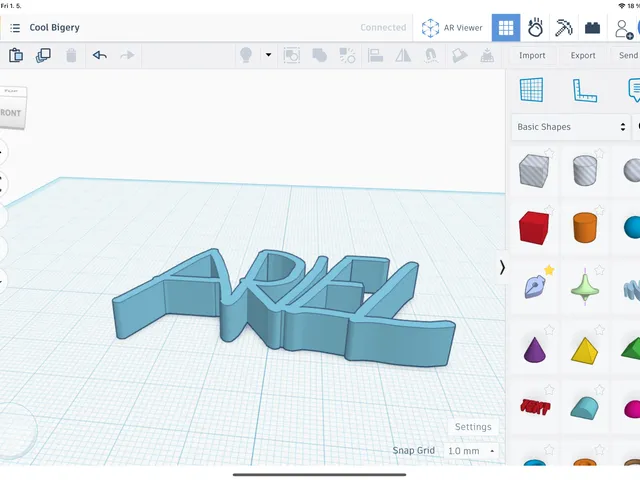Switch to the Bricks mode icon

592,28
